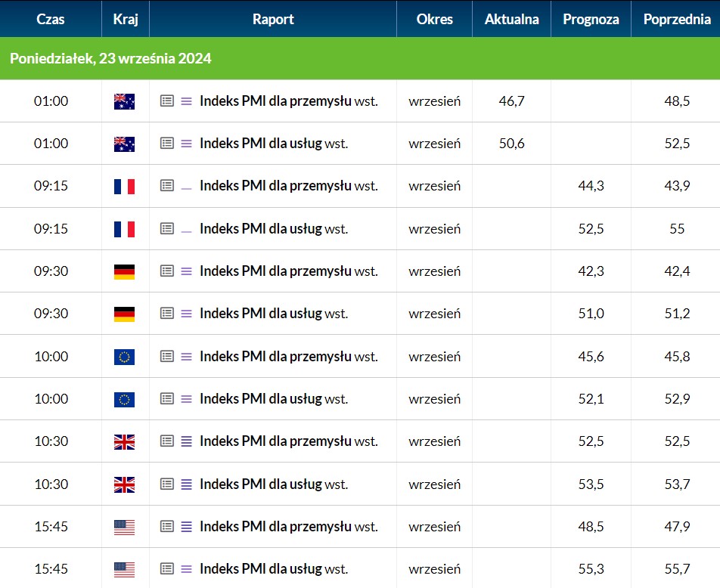Click the 'Poniedziałek, 23 września 2024' date bar
Image resolution: width=720 pixels, height=588 pixels.
click(360, 58)
